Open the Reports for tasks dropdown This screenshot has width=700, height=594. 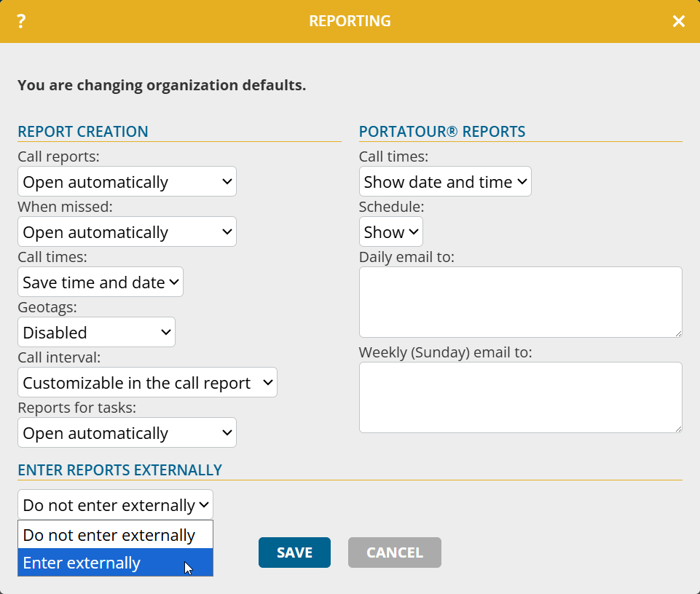(127, 433)
